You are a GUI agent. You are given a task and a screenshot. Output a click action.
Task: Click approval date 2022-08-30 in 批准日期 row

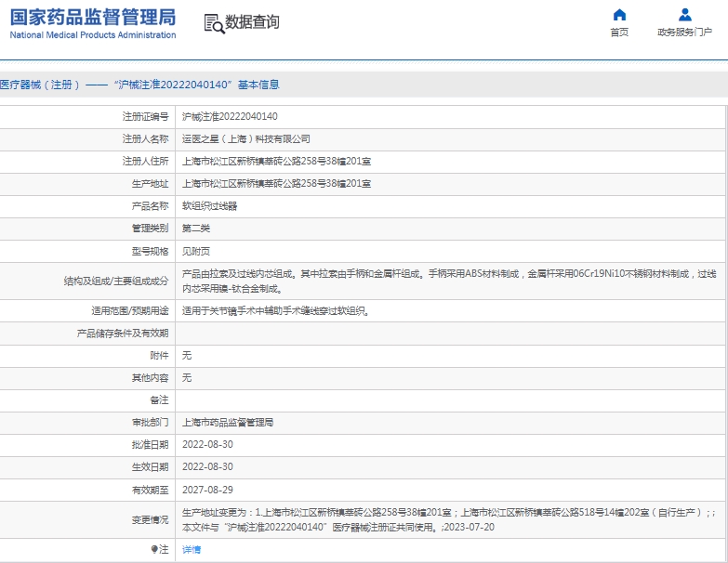[x=207, y=444]
